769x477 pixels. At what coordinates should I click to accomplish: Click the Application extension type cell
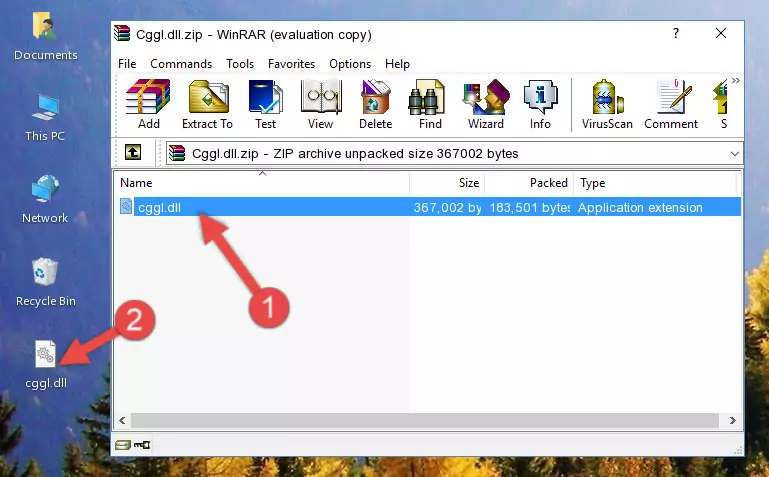point(640,207)
